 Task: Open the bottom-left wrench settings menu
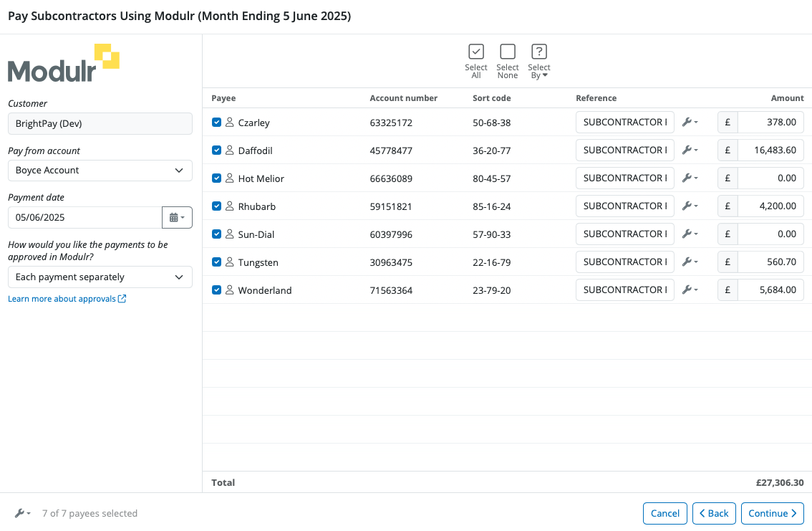pos(22,513)
